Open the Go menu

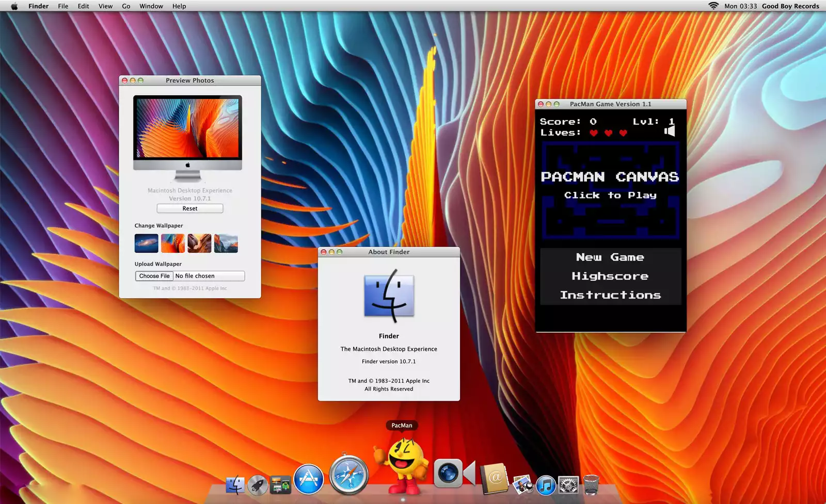(x=126, y=6)
